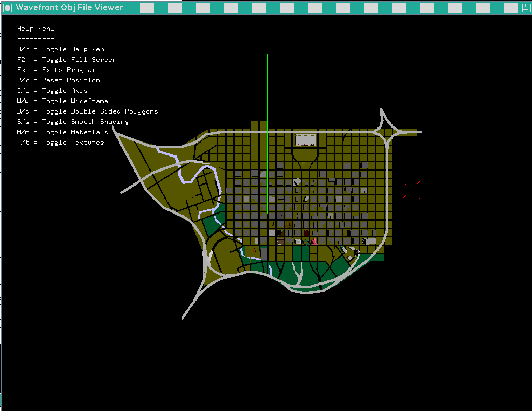Screen dimensions: 532x411
Task: Click the X-axis label marker
Action: (x=411, y=190)
